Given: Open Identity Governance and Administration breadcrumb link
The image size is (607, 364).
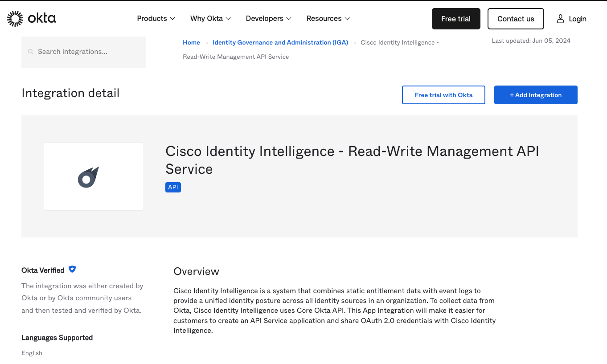Looking at the screenshot, I should coord(280,42).
